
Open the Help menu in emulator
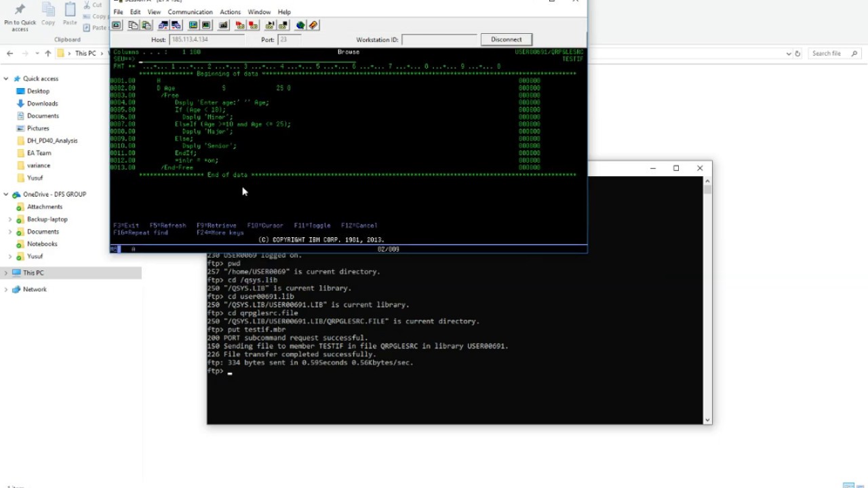click(284, 12)
